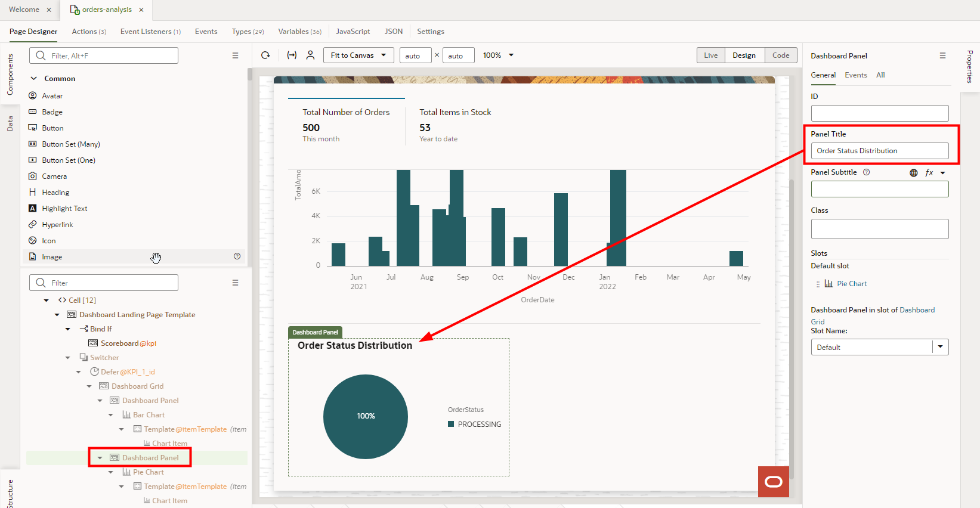Viewport: 980px width, 508px height.
Task: Click the responsive width brackets icon
Action: coord(292,55)
